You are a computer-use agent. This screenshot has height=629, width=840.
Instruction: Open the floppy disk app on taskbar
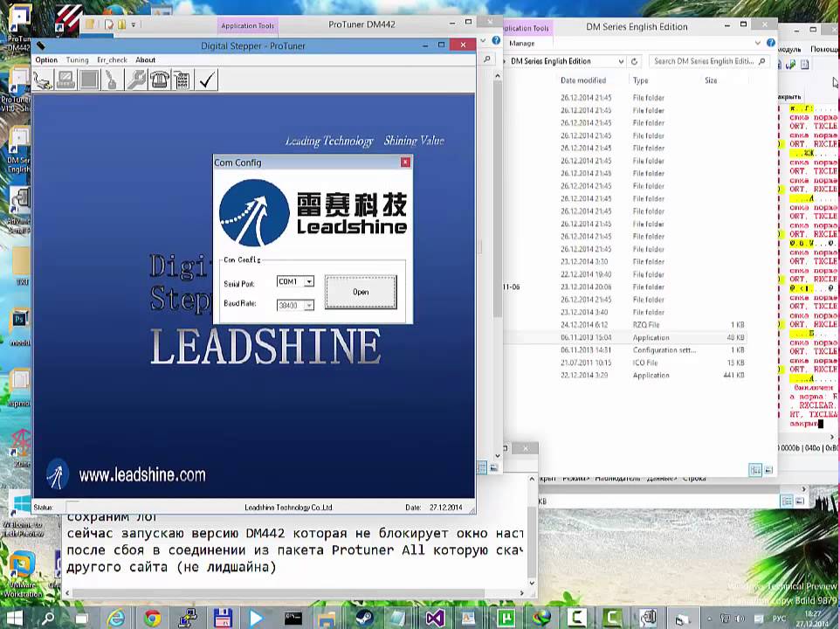point(223,619)
